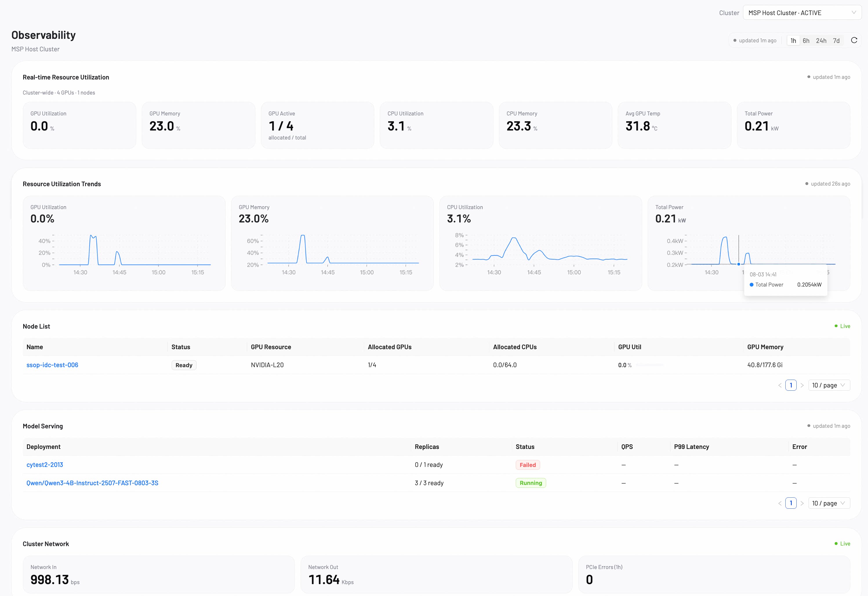Viewport: 868px width, 596px height.
Task: Open Qwen3-4B-Instruct-2507-FAST-0803-3S deployment link
Action: (92, 483)
